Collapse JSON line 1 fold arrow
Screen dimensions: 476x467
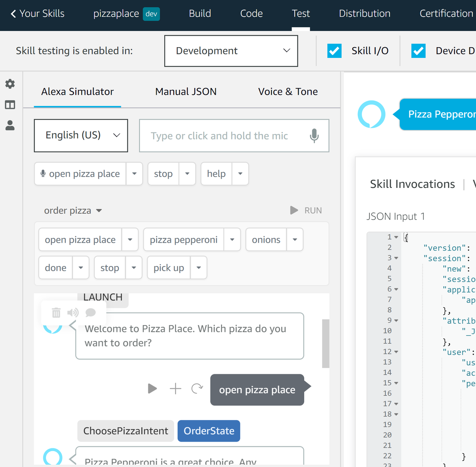pos(396,237)
